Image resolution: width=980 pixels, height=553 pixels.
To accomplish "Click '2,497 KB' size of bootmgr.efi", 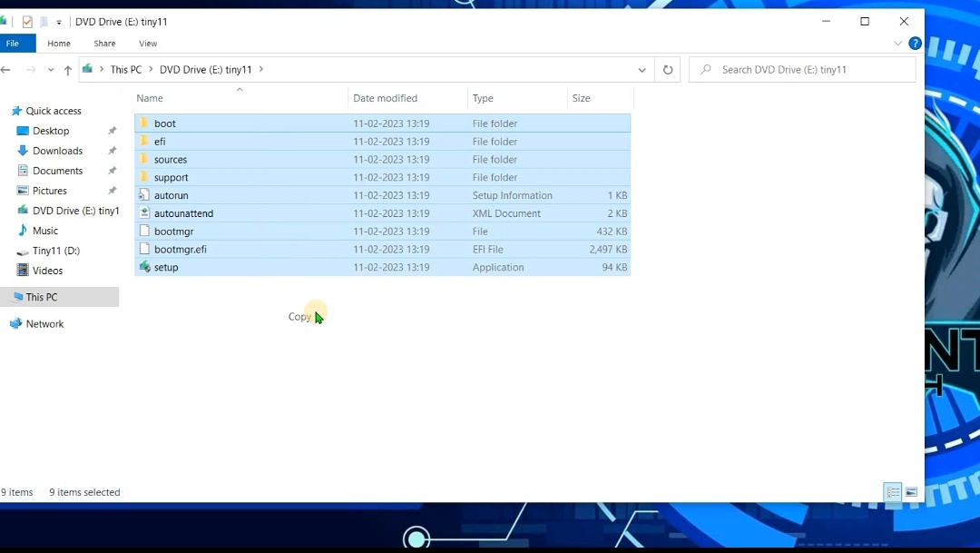I will (x=608, y=249).
